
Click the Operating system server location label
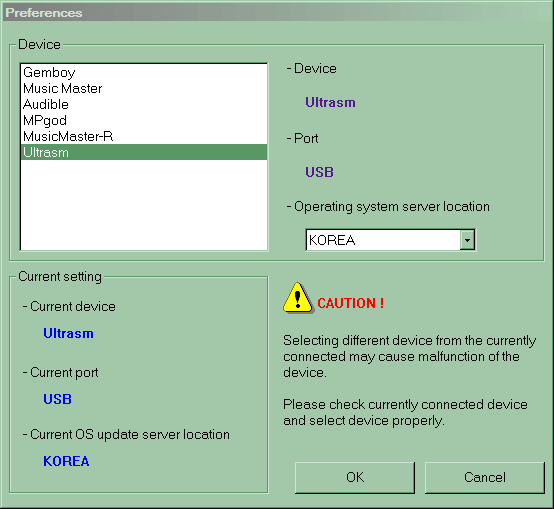click(x=388, y=207)
